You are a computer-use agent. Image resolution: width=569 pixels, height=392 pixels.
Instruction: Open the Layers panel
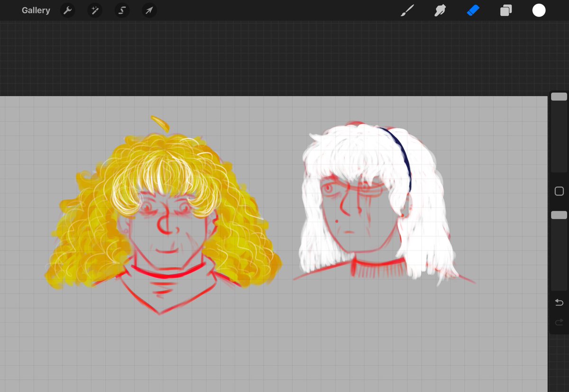pos(506,10)
